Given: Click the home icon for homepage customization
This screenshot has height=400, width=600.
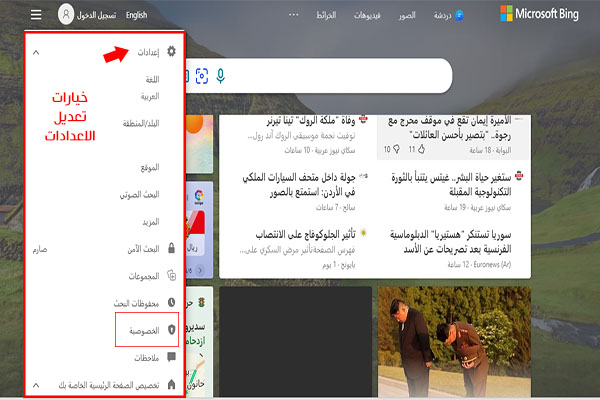Looking at the screenshot, I should (x=171, y=384).
